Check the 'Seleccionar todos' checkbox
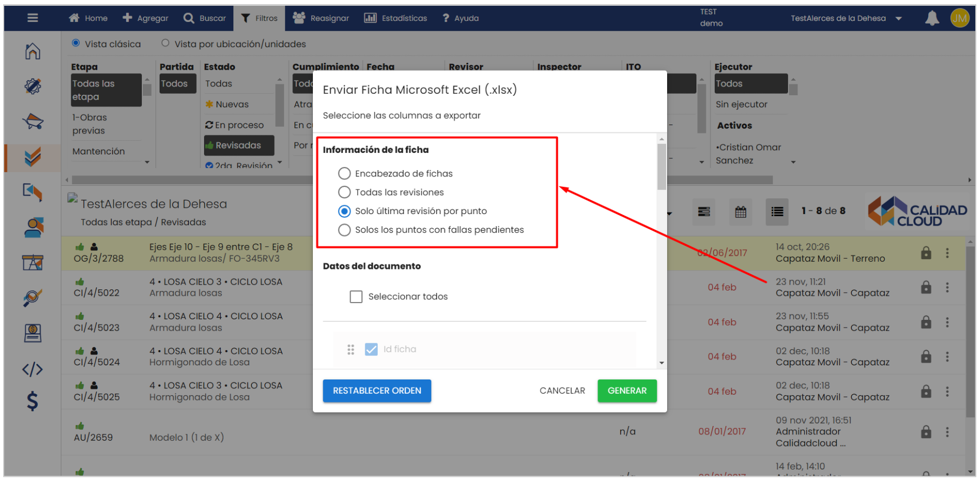Screen dimensions: 980x481 coord(356,297)
